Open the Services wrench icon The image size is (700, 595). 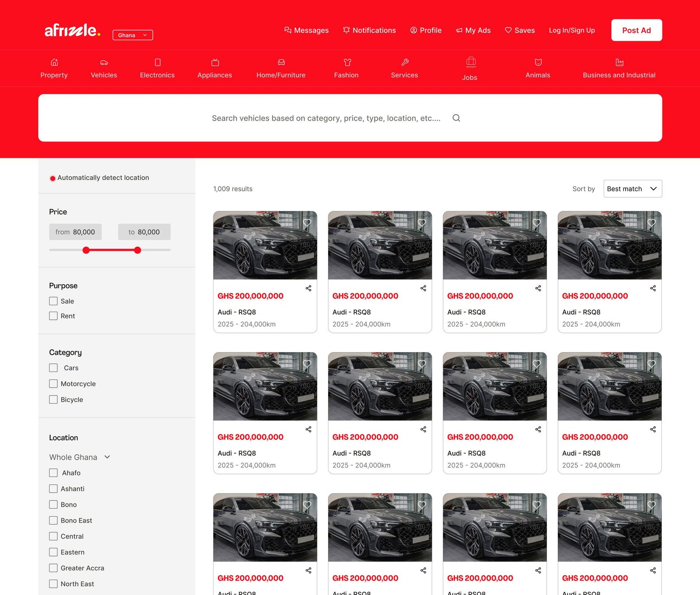point(405,62)
